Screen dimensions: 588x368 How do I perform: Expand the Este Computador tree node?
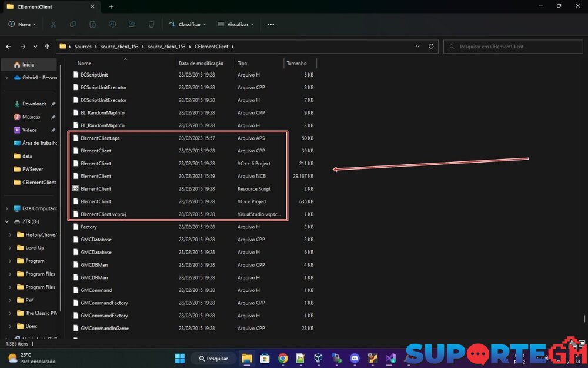pos(6,208)
